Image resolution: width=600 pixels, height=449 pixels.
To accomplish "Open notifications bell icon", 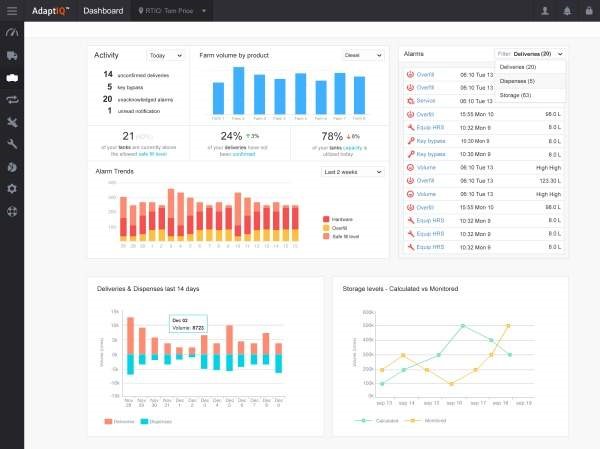I will 567,11.
